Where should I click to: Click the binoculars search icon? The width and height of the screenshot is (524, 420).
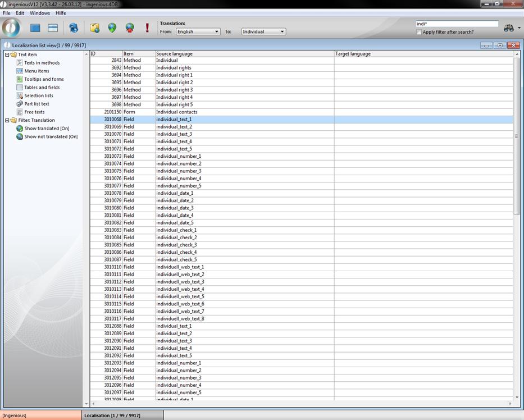pyautogui.click(x=509, y=28)
